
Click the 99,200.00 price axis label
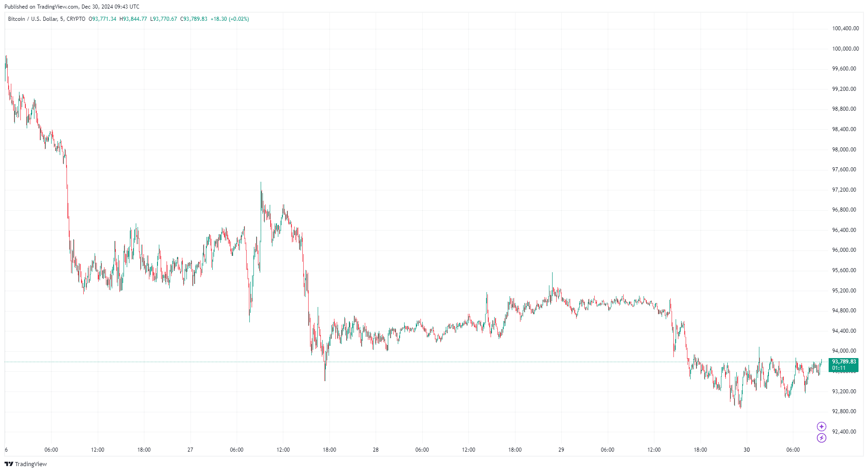tap(844, 89)
